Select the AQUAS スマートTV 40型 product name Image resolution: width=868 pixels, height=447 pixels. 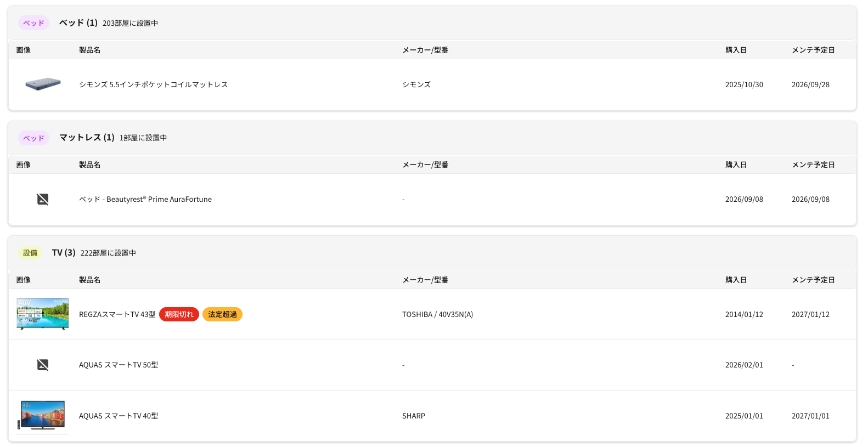coord(119,416)
